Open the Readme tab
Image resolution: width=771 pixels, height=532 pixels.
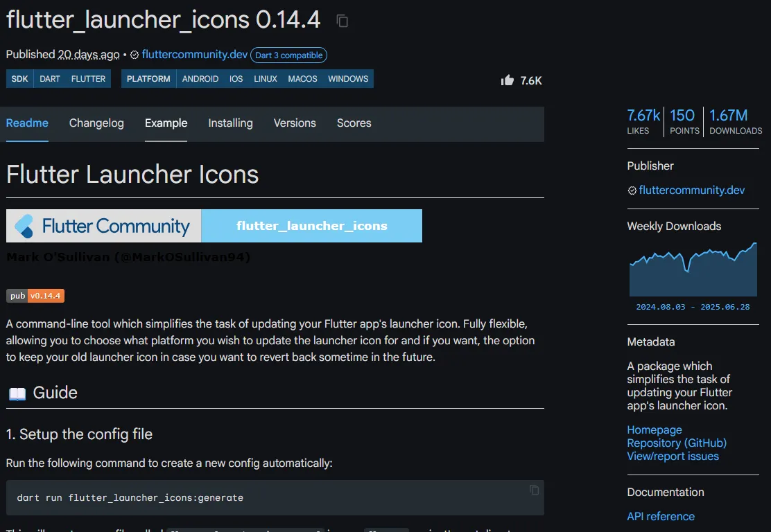click(x=27, y=123)
